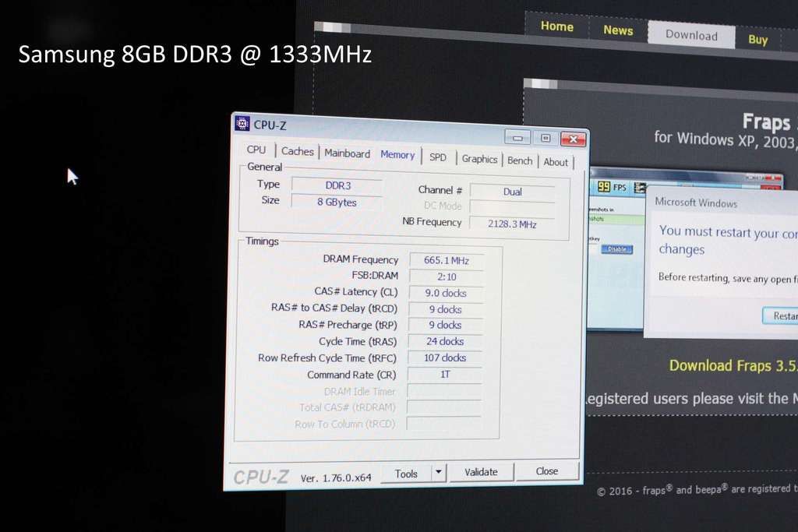Screen dimensions: 798x532
Task: Go to the News page link
Action: point(618,30)
